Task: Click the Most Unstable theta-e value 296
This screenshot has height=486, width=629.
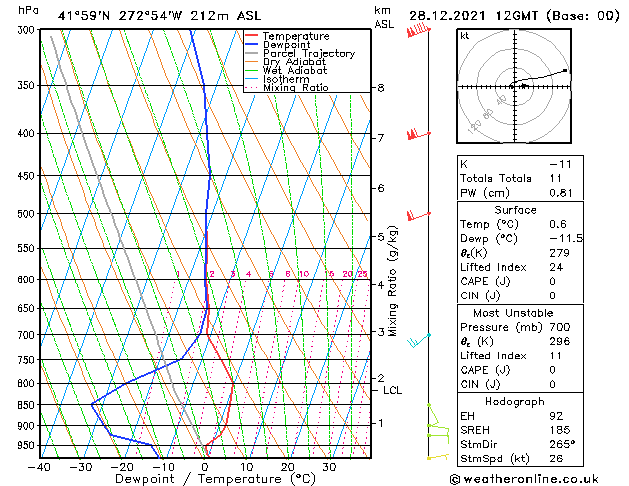Action: [560, 341]
